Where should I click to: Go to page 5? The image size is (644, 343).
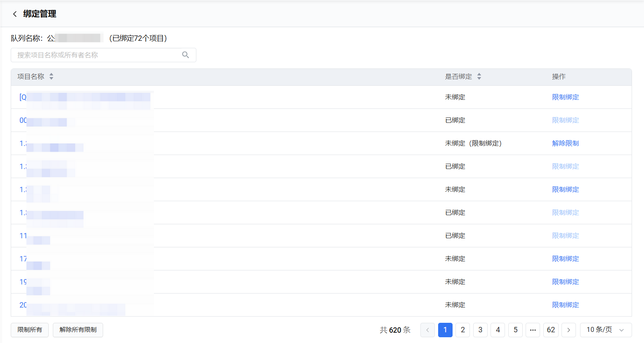515,330
